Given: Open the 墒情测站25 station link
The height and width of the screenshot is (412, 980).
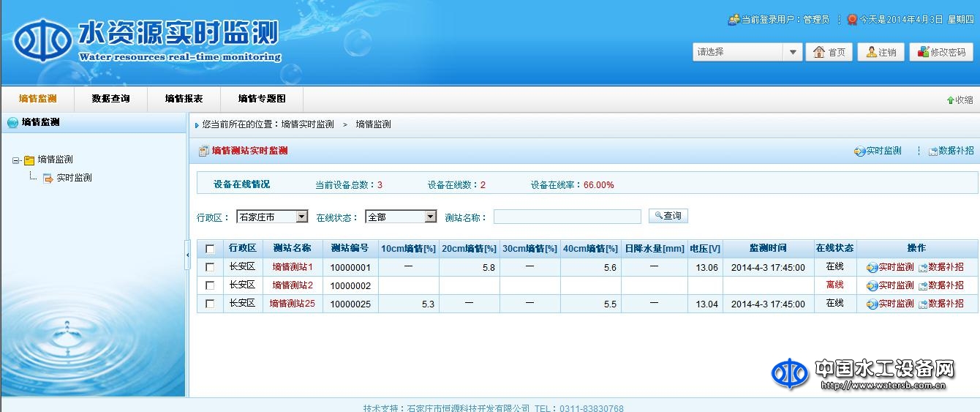Looking at the screenshot, I should coord(293,304).
